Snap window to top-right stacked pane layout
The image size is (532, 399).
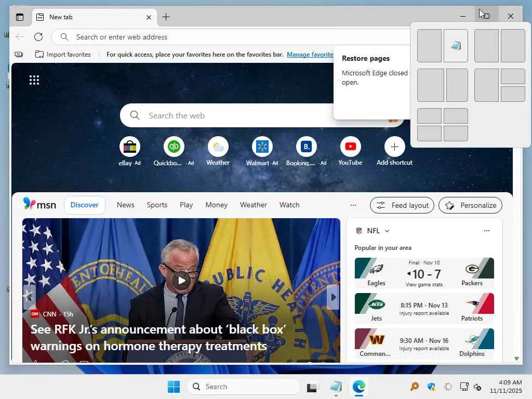point(513,76)
